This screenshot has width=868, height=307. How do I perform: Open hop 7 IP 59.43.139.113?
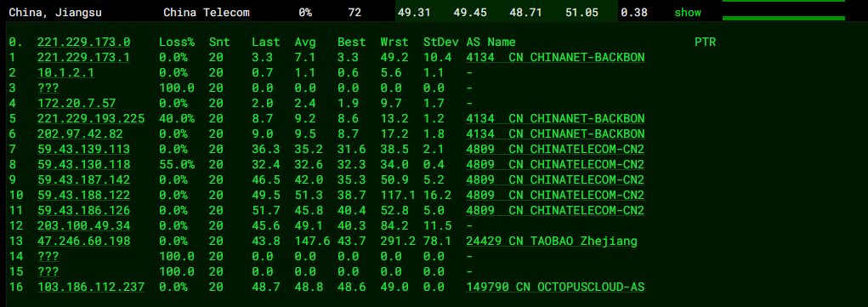[83, 149]
